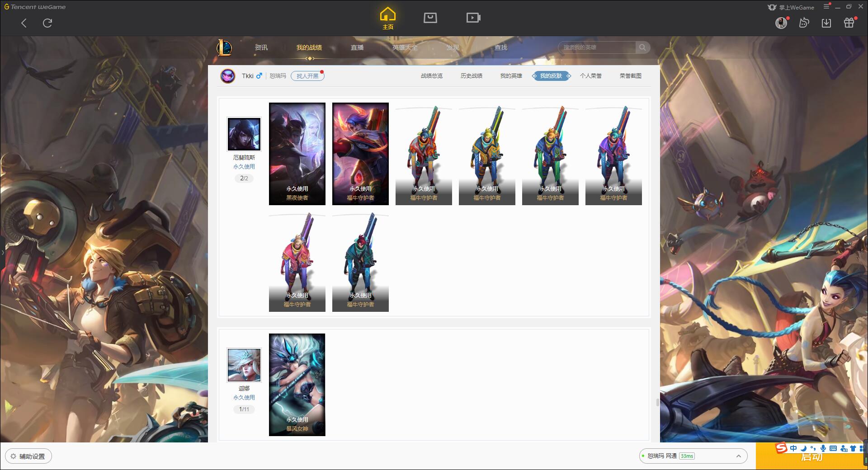Select the 我的战绩 navigation tab
This screenshot has height=470, width=868.
tap(309, 47)
